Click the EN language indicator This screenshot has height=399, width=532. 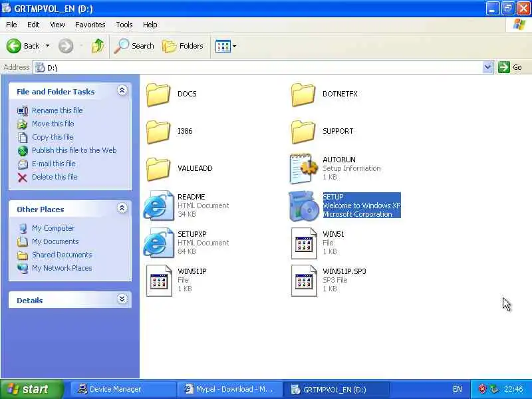tap(457, 389)
